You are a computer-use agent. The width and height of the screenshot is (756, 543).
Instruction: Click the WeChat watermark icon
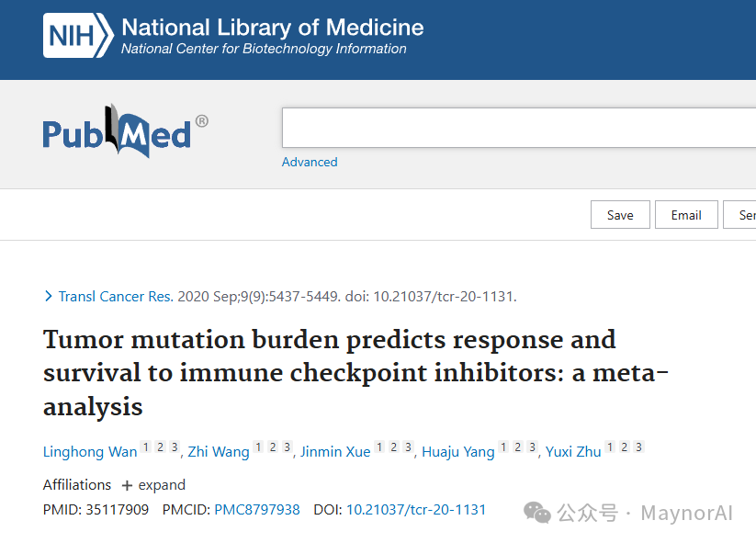point(537,512)
